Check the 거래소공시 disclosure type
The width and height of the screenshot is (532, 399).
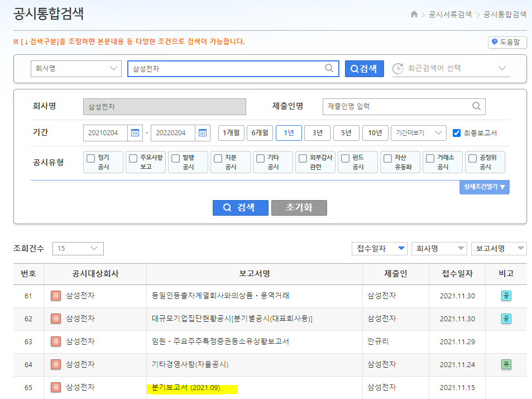click(430, 158)
